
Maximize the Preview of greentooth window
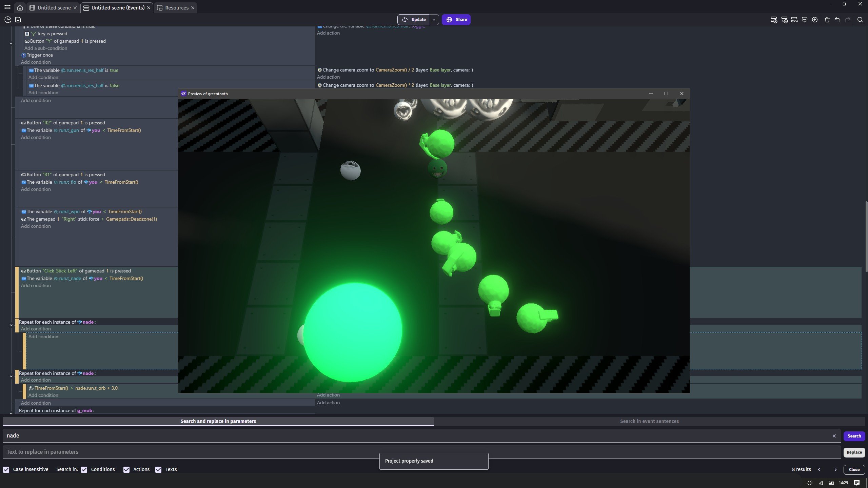pyautogui.click(x=666, y=94)
